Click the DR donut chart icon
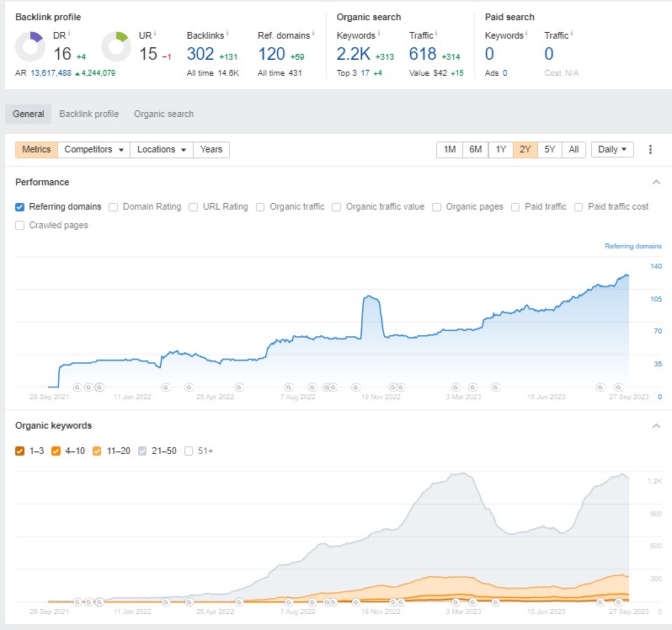This screenshot has height=630, width=672. (30, 46)
